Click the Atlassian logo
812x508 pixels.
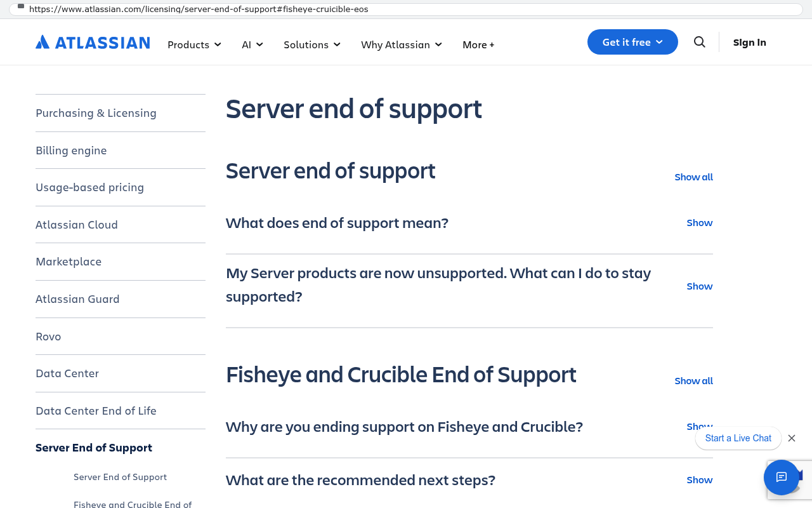(x=93, y=43)
